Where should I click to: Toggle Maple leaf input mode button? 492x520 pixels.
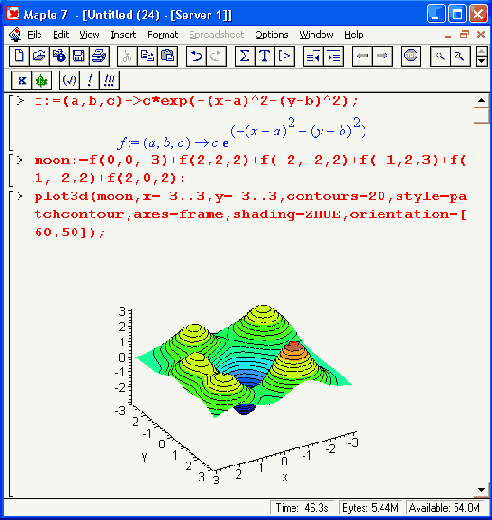point(42,80)
